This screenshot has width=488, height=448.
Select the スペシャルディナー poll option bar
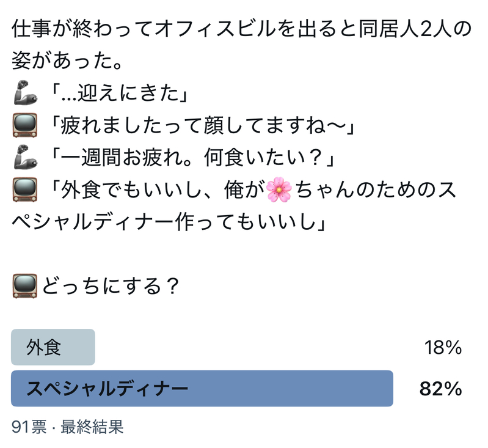pyautogui.click(x=202, y=389)
